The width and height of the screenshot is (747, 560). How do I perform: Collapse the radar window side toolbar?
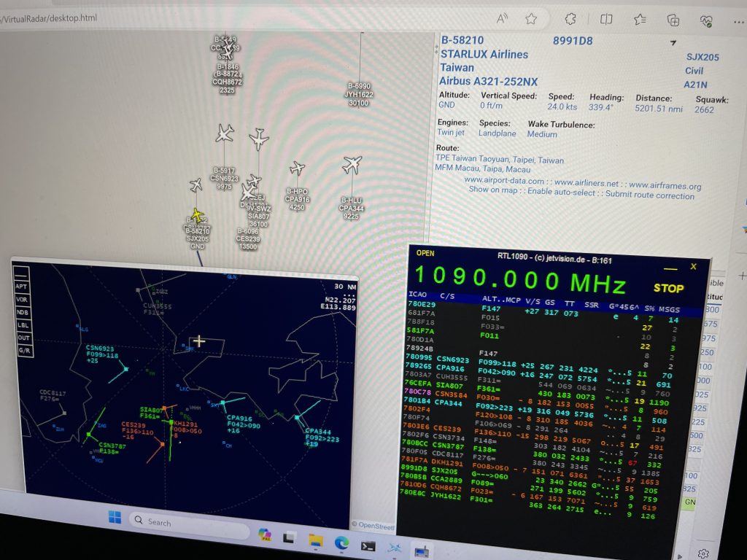click(x=21, y=273)
